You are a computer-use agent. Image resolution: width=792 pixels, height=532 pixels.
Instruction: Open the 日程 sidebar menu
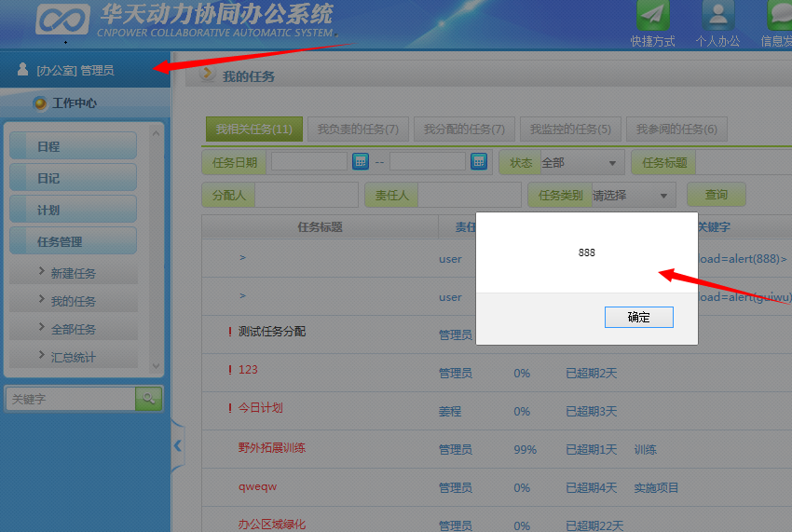tap(74, 146)
